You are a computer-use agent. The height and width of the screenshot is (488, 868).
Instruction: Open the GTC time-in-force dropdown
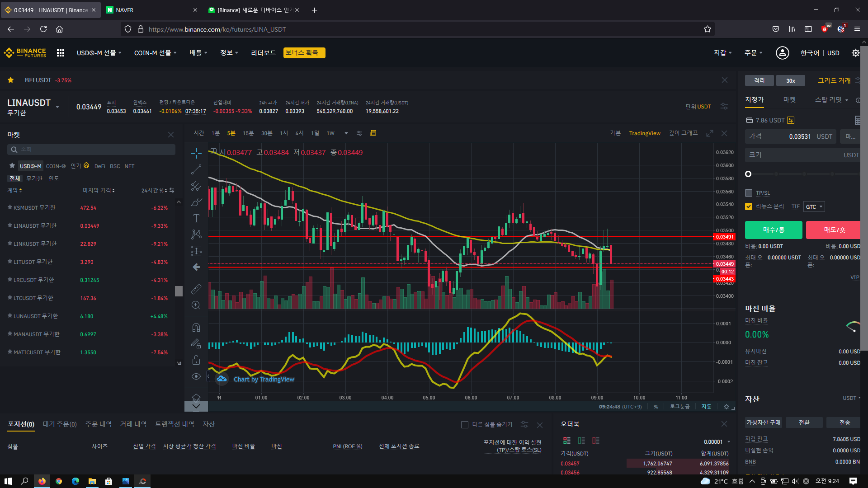(814, 207)
